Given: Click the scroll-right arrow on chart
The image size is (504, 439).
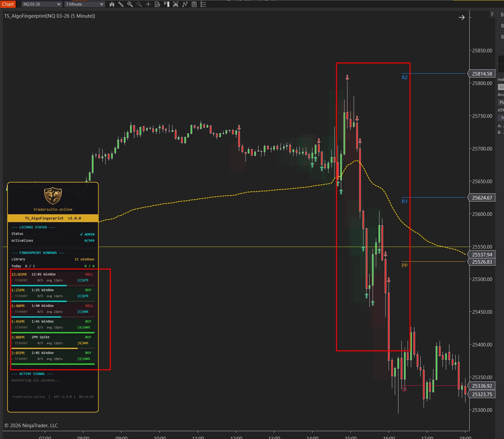Looking at the screenshot, I should coord(462,17).
